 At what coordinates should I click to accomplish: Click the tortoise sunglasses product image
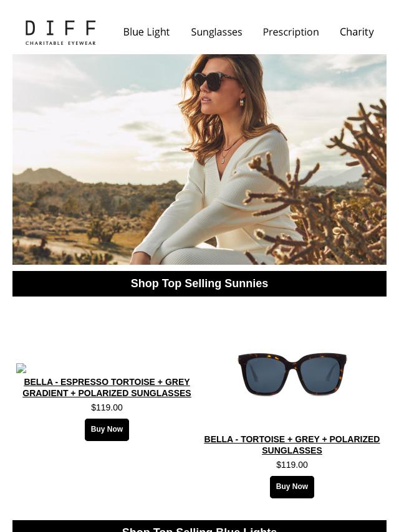292,374
